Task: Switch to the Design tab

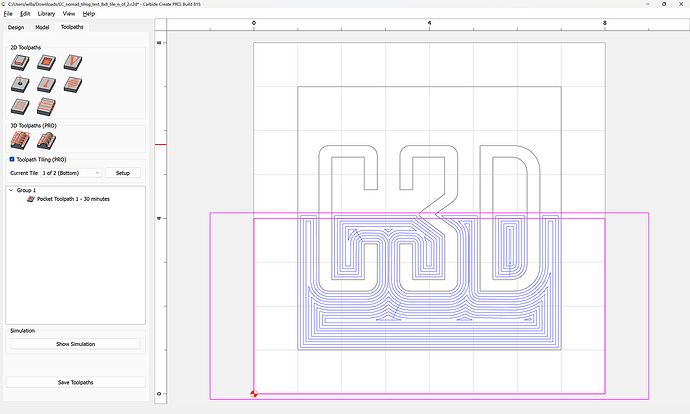Action: click(x=16, y=27)
